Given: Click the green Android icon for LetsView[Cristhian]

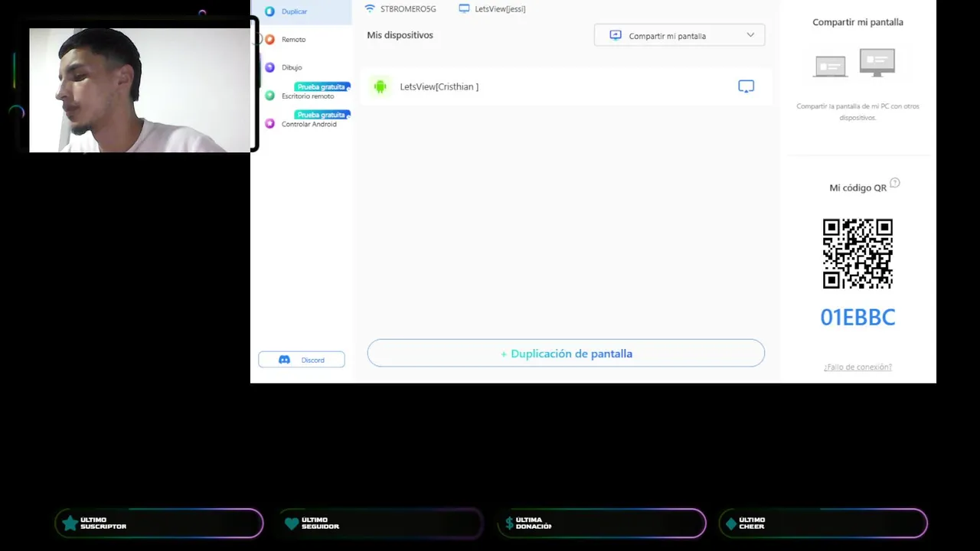Looking at the screenshot, I should 380,86.
